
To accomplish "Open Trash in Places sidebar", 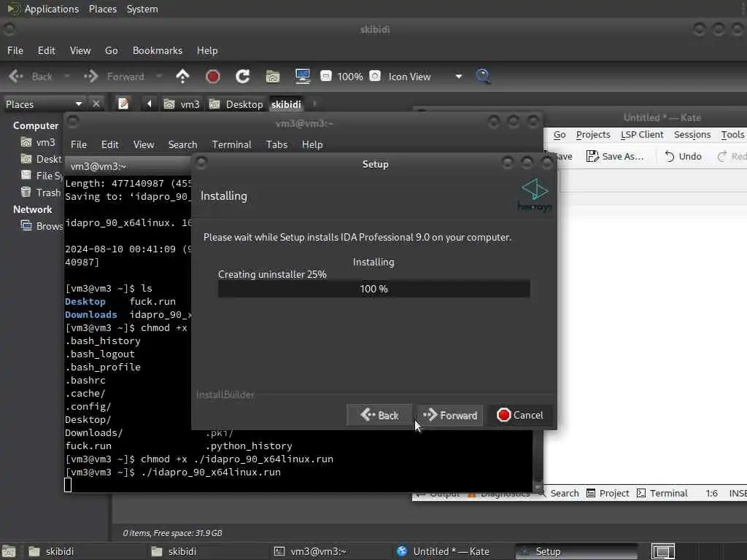I will (41, 192).
